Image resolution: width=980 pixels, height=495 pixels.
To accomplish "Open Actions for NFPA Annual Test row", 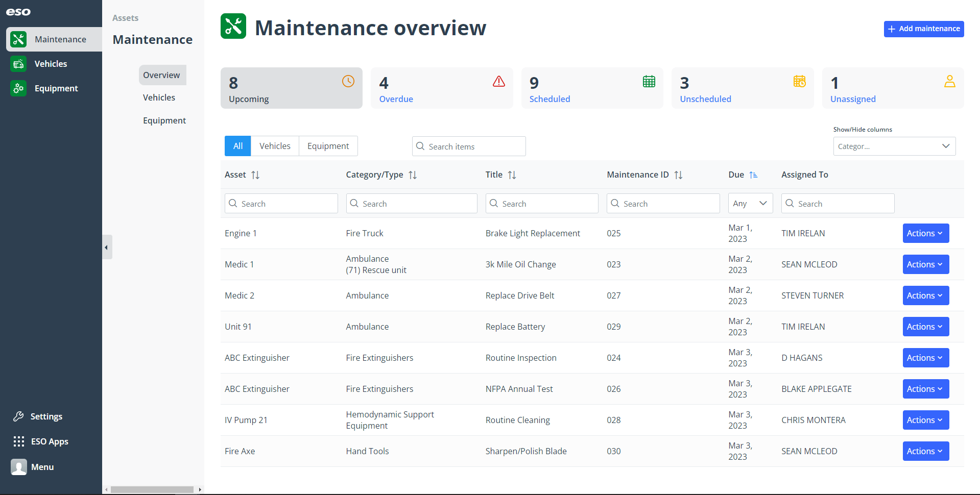I will tap(925, 389).
